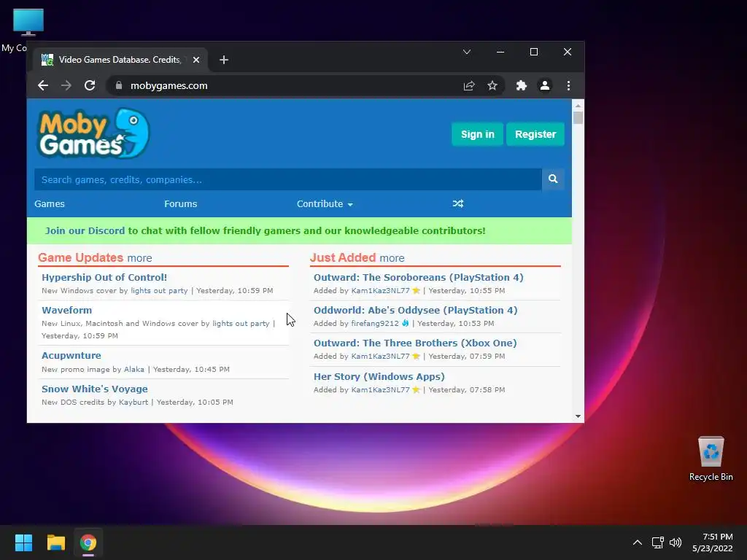747x560 pixels.
Task: Open the Chrome tab search dropdown arrow
Action: point(467,52)
